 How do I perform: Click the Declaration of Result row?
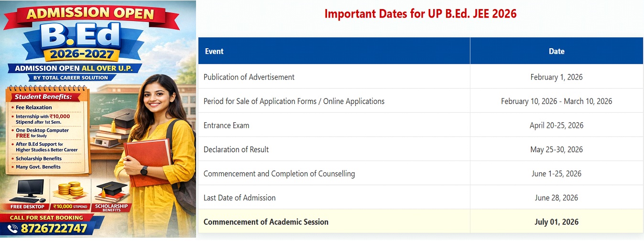point(236,149)
